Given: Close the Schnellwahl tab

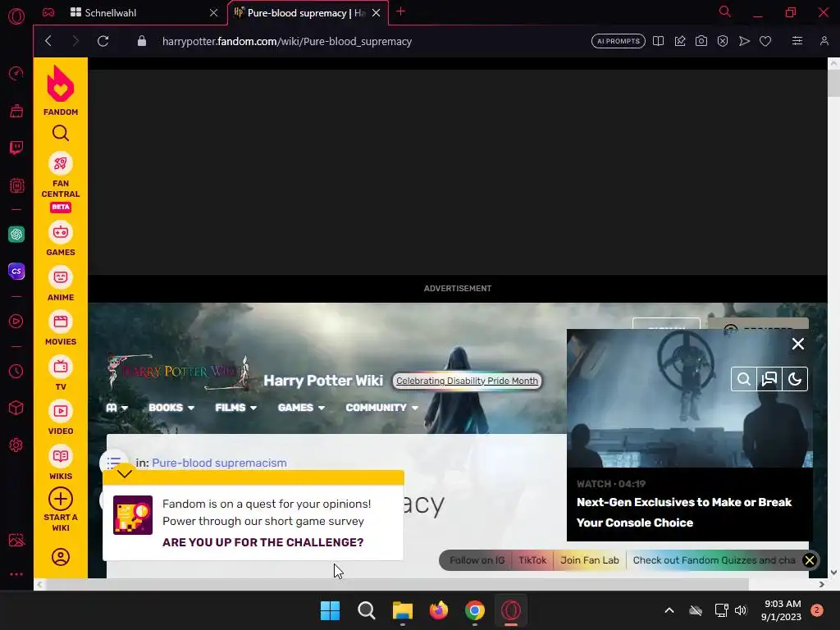Looking at the screenshot, I should point(214,13).
